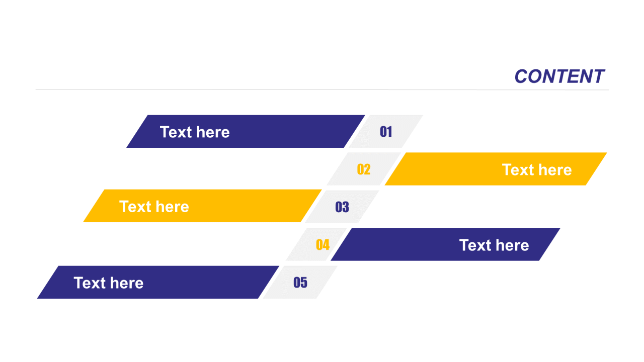Select the 01 number box
644x362 pixels.
pyautogui.click(x=386, y=131)
